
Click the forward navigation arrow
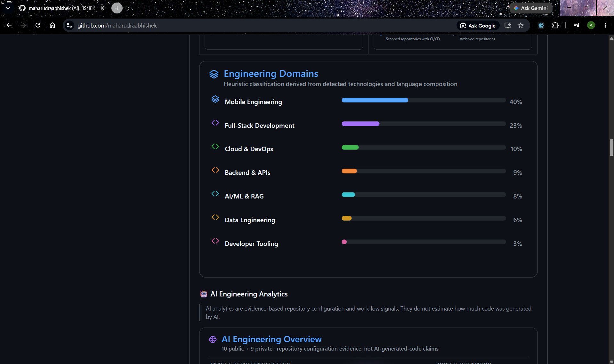point(23,25)
